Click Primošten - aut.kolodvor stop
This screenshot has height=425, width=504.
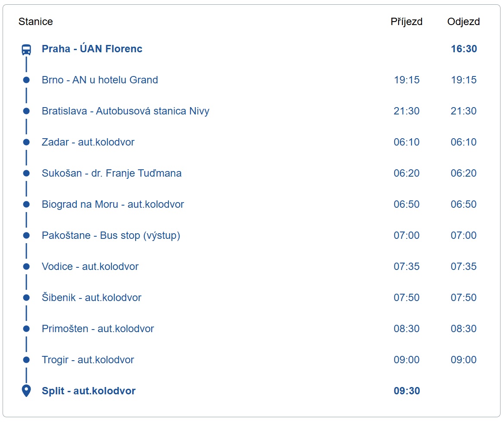click(x=98, y=329)
